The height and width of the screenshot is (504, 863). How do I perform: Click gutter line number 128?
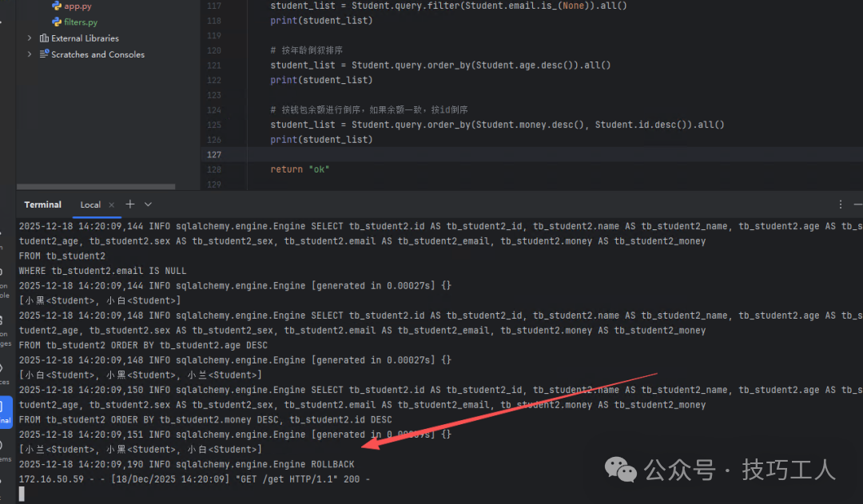coord(214,169)
